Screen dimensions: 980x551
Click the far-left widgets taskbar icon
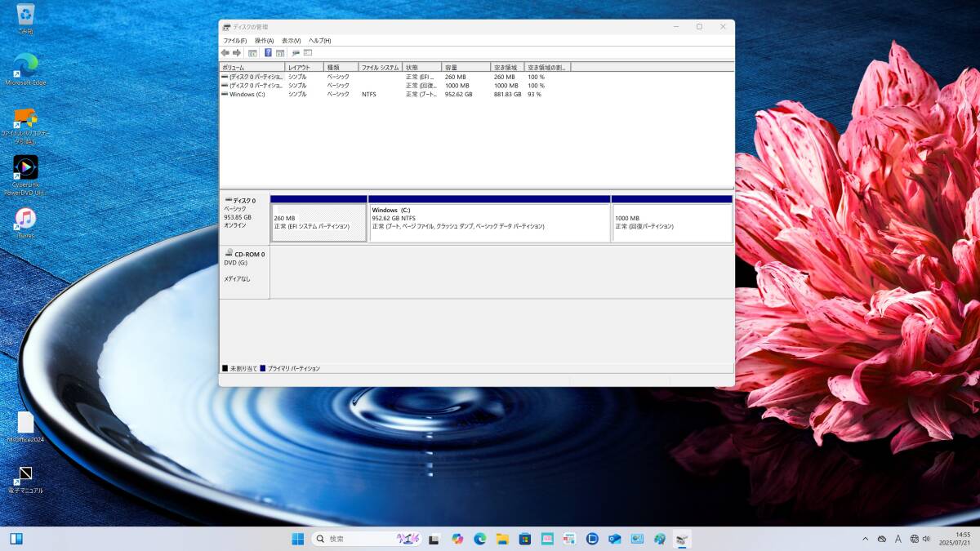click(x=16, y=539)
